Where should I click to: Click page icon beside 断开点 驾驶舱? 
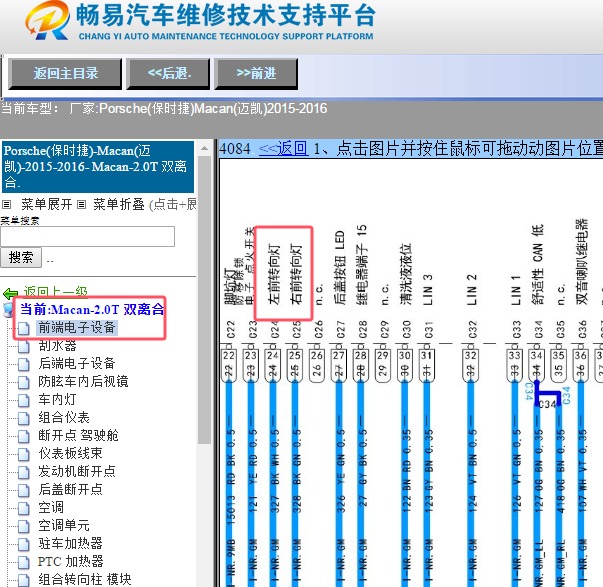(23, 437)
